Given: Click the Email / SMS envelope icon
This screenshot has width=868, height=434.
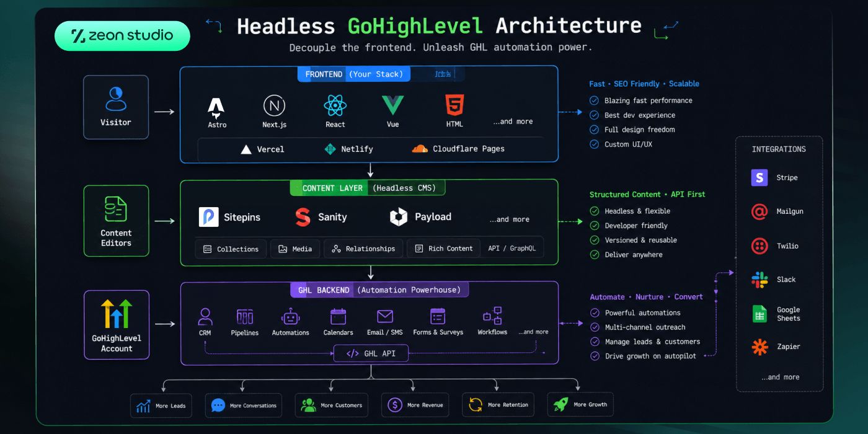Looking at the screenshot, I should tap(385, 317).
